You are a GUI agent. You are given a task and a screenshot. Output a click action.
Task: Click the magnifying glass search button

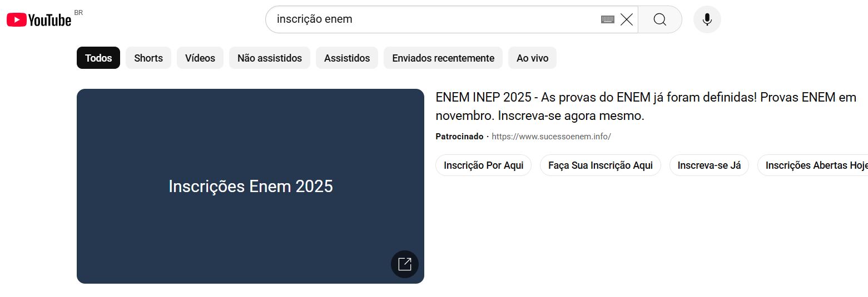point(660,19)
